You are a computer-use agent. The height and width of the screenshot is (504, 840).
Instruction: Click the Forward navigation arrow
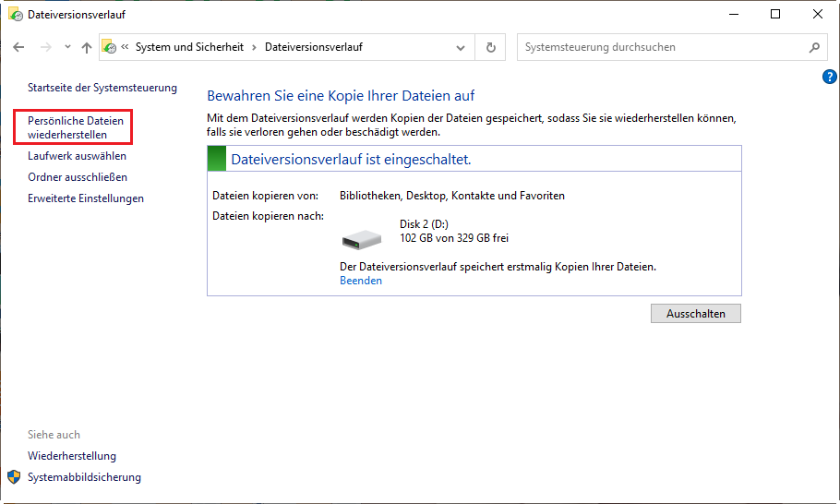pos(44,47)
